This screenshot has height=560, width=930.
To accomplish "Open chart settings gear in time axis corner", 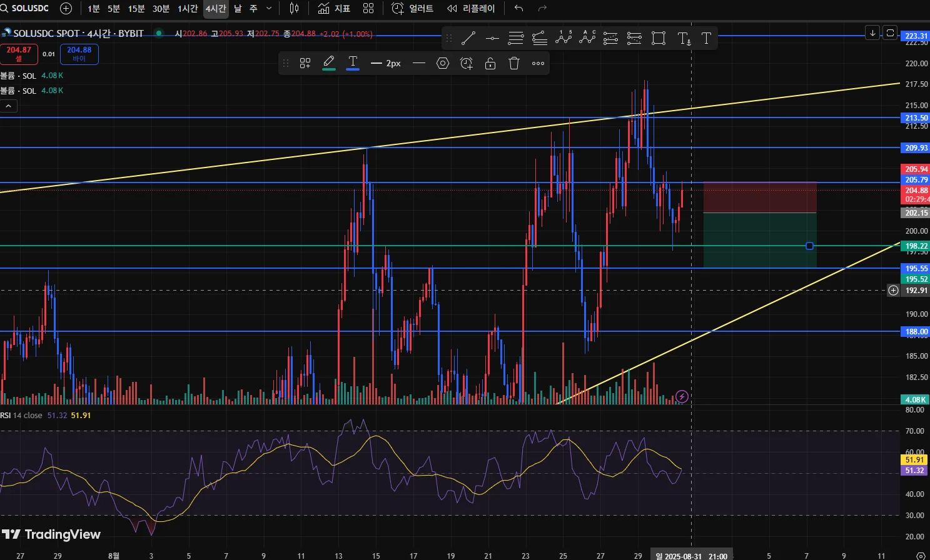I will (920, 556).
